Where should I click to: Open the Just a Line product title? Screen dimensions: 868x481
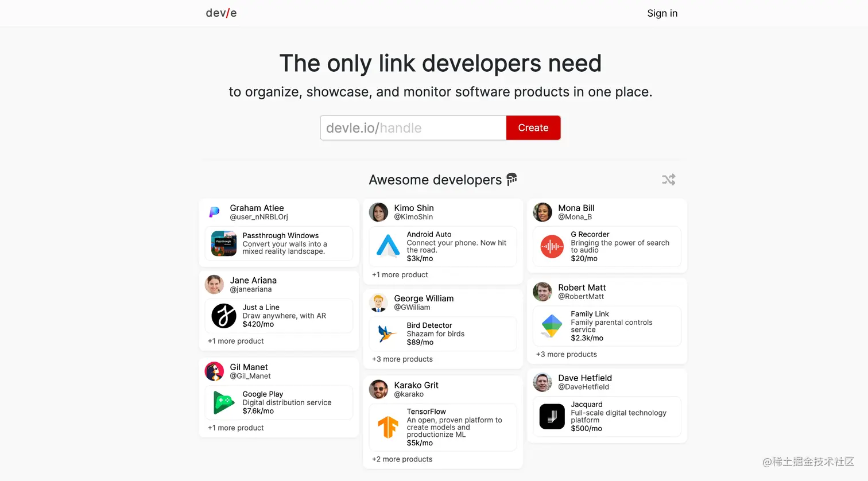[x=261, y=307]
